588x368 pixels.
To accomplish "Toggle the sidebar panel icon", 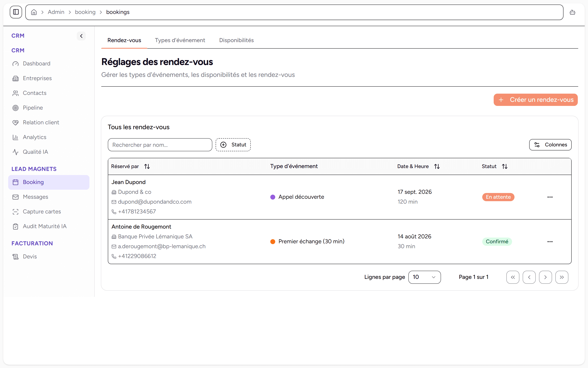I will [16, 12].
